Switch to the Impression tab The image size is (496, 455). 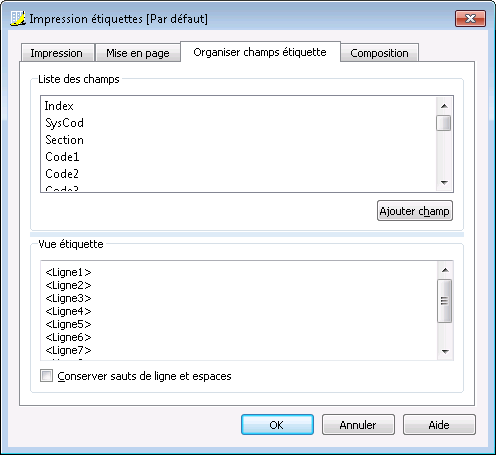click(x=57, y=53)
